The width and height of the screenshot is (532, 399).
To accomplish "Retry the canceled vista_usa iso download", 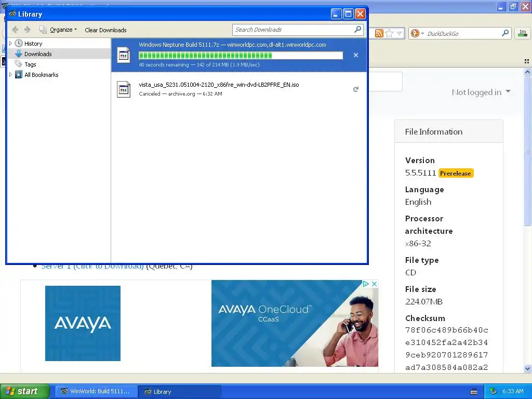I will tap(355, 89).
